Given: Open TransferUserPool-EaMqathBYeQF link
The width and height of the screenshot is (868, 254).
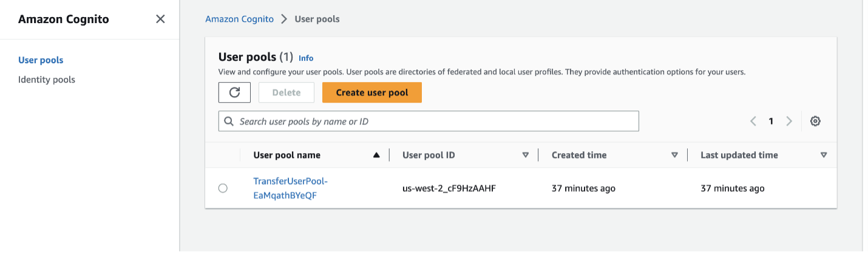Looking at the screenshot, I should (x=290, y=188).
